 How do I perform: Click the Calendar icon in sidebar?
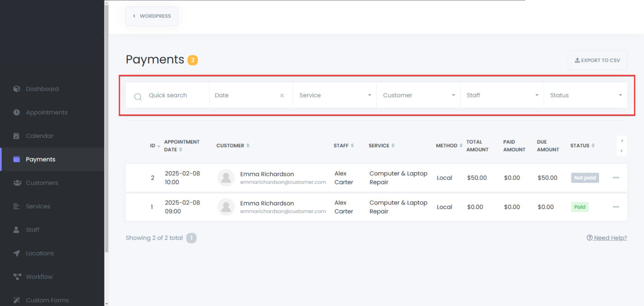click(x=17, y=136)
